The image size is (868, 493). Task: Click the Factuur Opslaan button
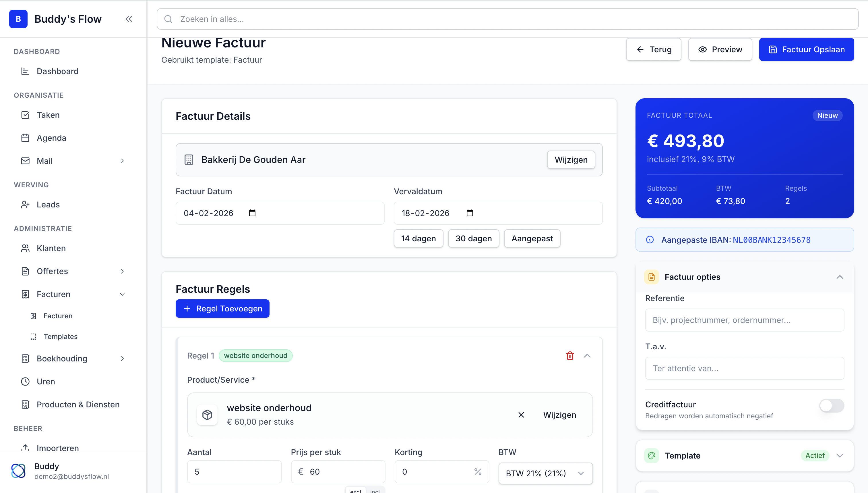tap(807, 49)
